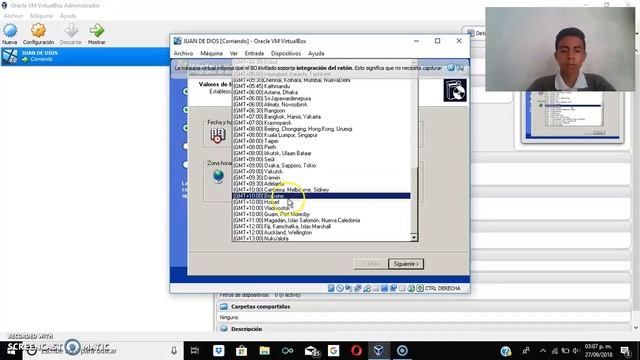Select GMT+09:30 Darwin entry

point(321,178)
